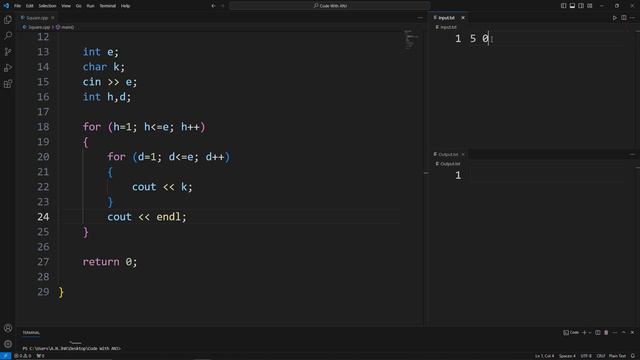Toggle the bottom panel layout icon
The width and height of the screenshot is (640, 360).
(x=572, y=6)
